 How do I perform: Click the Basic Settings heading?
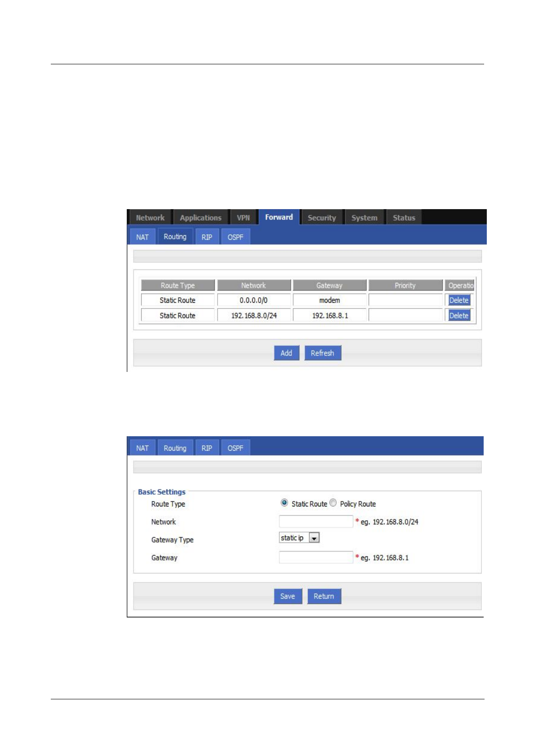162,492
